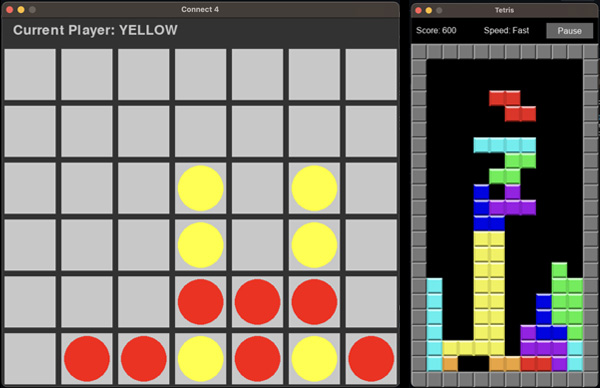Click the Current Player: YELLOW status text
This screenshot has height=388, width=600.
tap(95, 30)
